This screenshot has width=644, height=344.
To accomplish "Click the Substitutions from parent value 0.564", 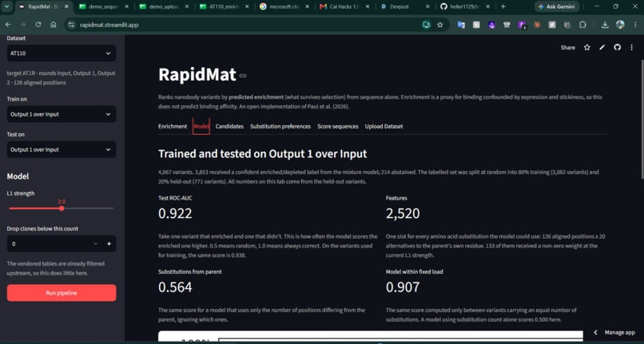I will [175, 287].
